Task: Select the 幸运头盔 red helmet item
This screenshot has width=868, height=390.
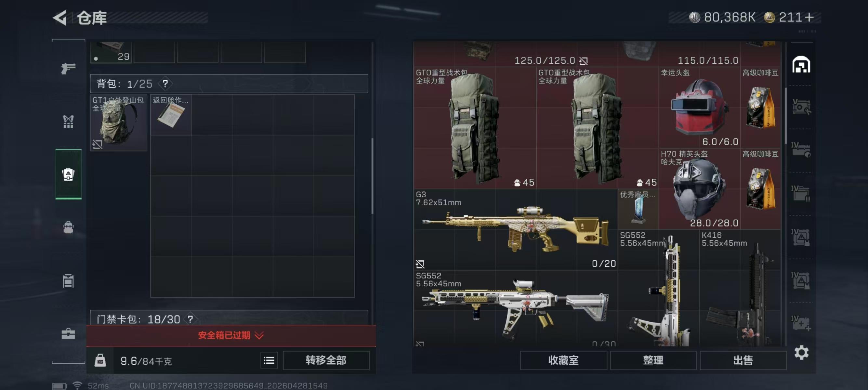Action: pos(699,108)
